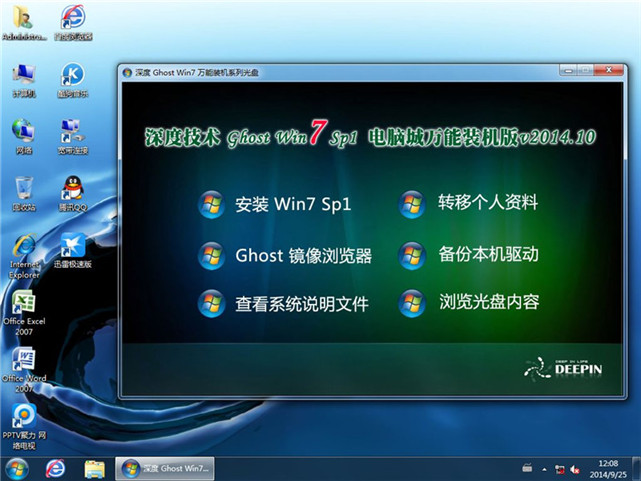The width and height of the screenshot is (641, 481).
Task: Launch Xunlei (迅雷极速版) desktop icon
Action: click(73, 251)
